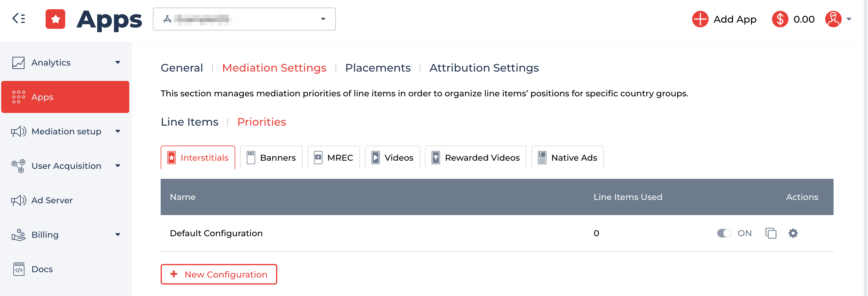Go to Attribution Settings link
Screen dimensions: 868x296
pyautogui.click(x=484, y=68)
